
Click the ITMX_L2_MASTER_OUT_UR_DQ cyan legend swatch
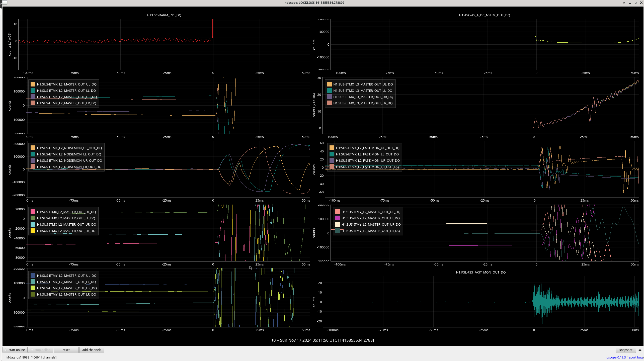(33, 224)
